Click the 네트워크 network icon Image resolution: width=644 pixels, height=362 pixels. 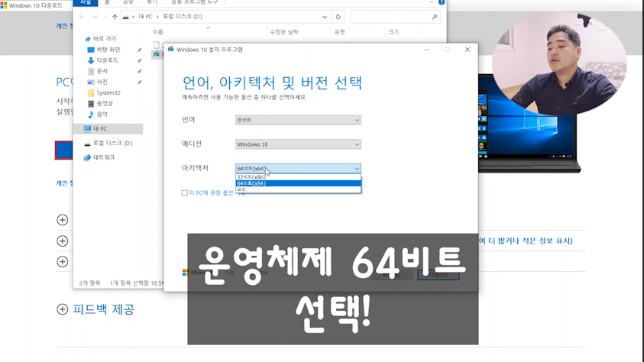(87, 157)
